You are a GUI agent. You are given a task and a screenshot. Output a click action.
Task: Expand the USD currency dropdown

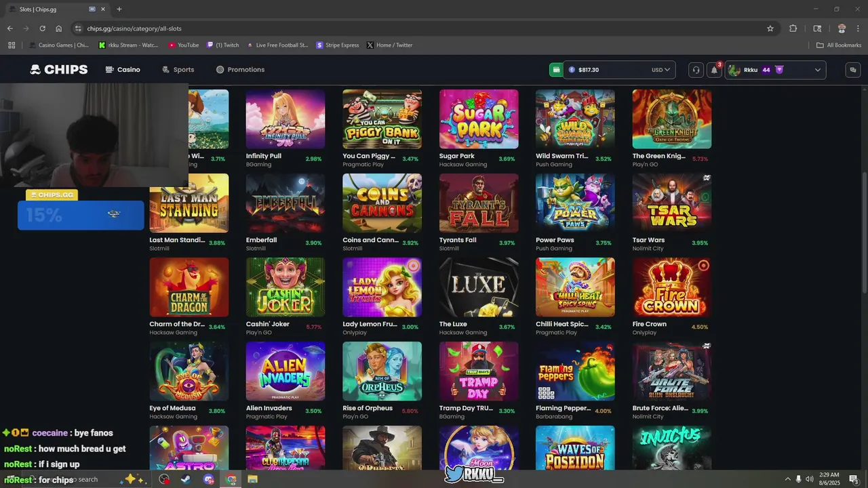pyautogui.click(x=661, y=70)
